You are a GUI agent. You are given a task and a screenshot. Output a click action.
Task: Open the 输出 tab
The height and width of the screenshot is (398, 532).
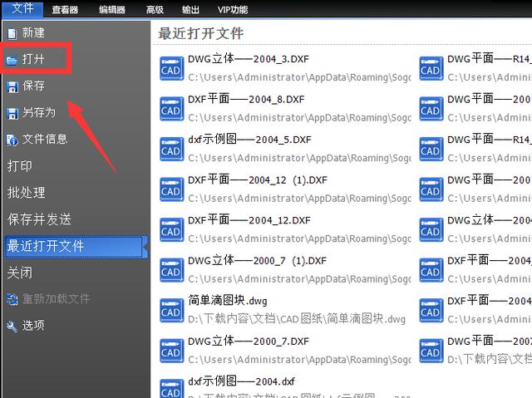pos(190,9)
